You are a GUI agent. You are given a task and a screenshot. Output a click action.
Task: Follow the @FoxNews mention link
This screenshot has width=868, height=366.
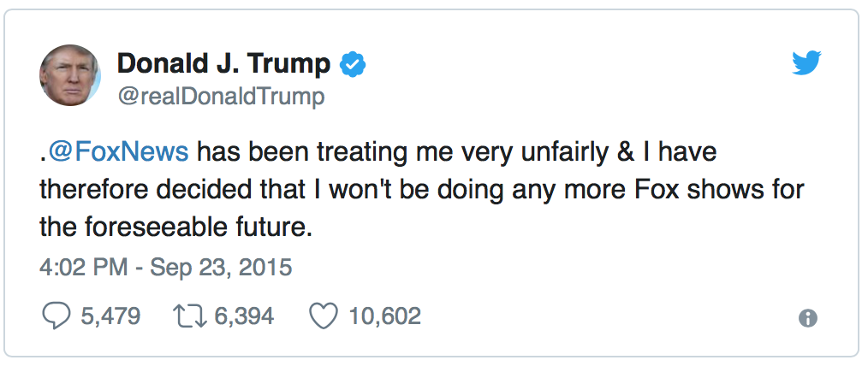click(118, 152)
